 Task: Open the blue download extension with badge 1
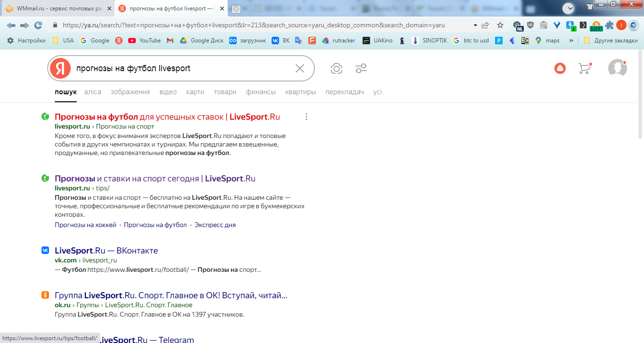[x=570, y=26]
